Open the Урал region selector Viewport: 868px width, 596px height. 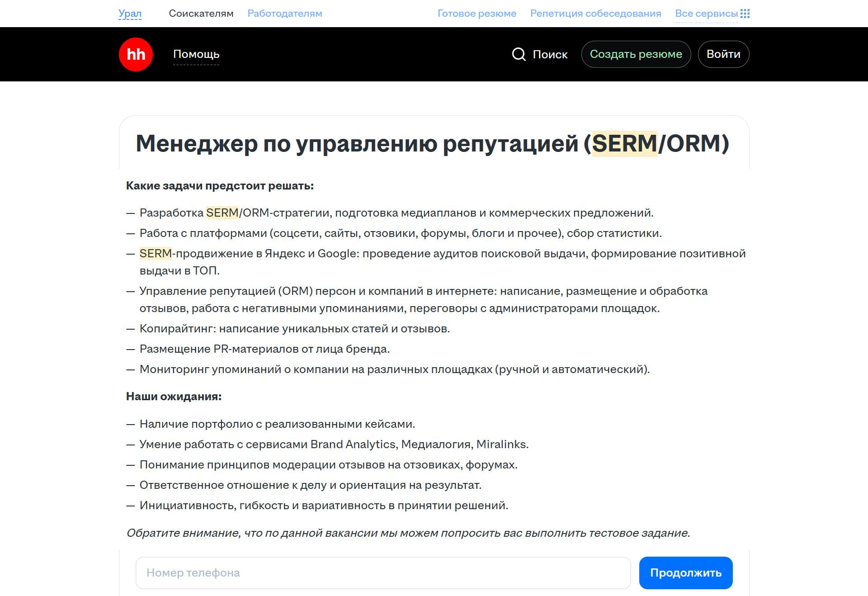(x=130, y=13)
